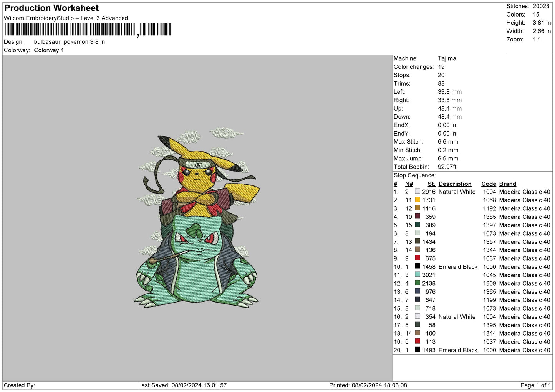This screenshot has width=555, height=392.
Task: Click the 'Production Worksheet' title
Action: point(51,8)
